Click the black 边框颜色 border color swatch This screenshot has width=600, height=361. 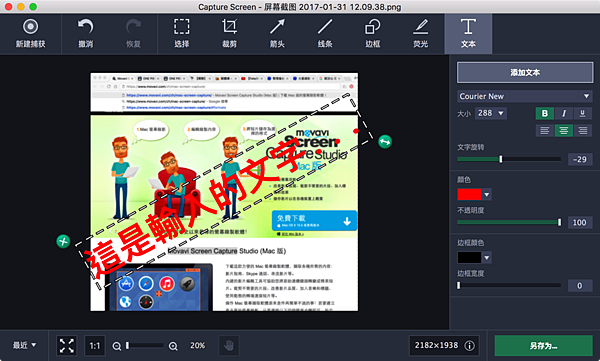[x=470, y=258]
